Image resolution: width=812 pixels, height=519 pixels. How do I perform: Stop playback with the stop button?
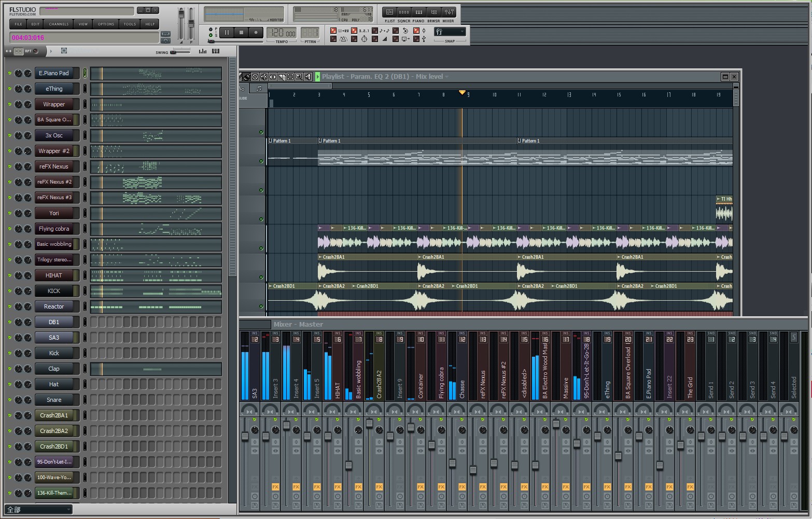click(241, 33)
